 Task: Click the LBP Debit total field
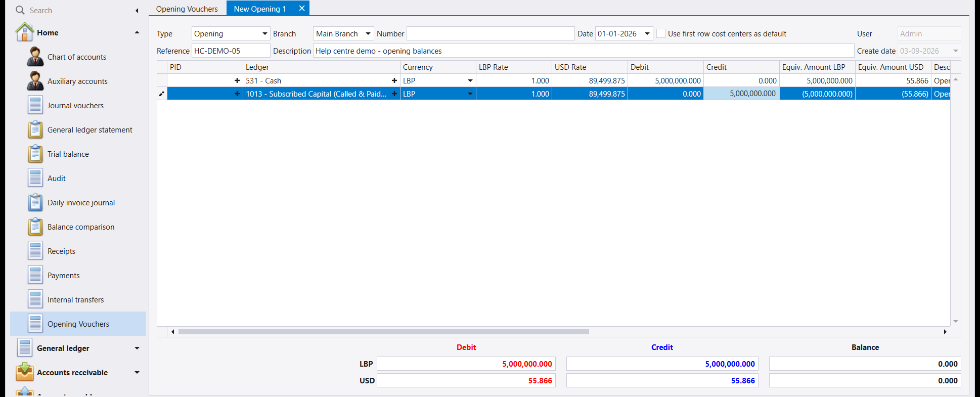coord(466,364)
